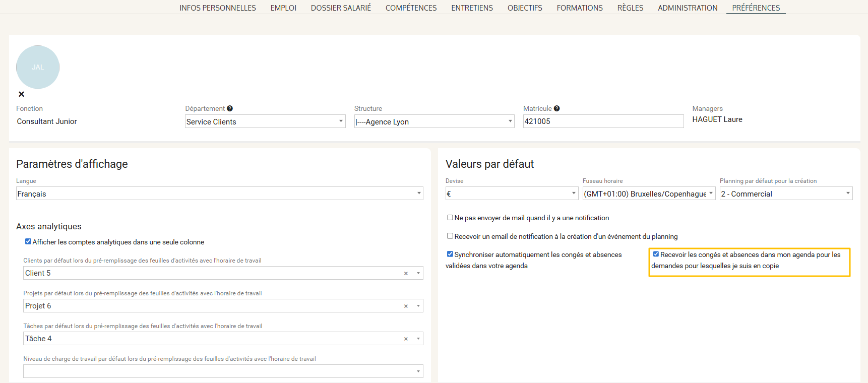The width and height of the screenshot is (868, 383).
Task: Clear the Projet 6 default selection
Action: point(406,306)
